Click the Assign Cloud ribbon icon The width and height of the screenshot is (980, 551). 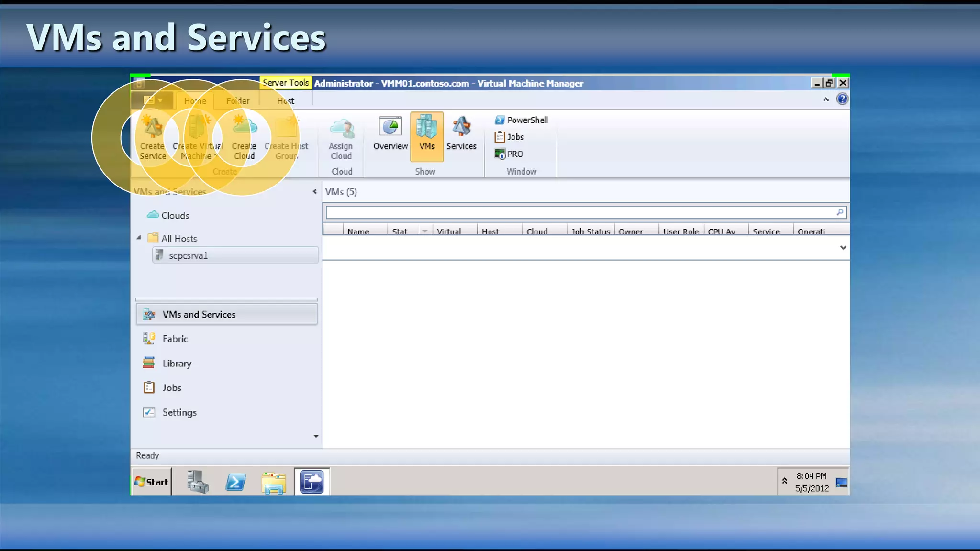coord(341,138)
